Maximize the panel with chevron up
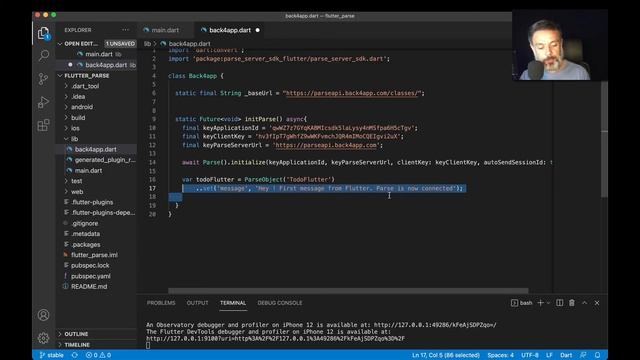Screen dimensions: 640x360 pyautogui.click(x=584, y=303)
